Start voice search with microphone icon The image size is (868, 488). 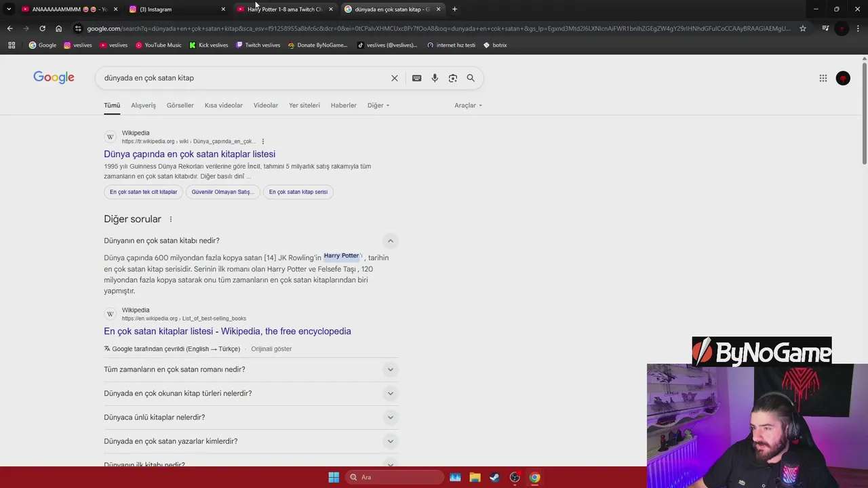tap(435, 78)
